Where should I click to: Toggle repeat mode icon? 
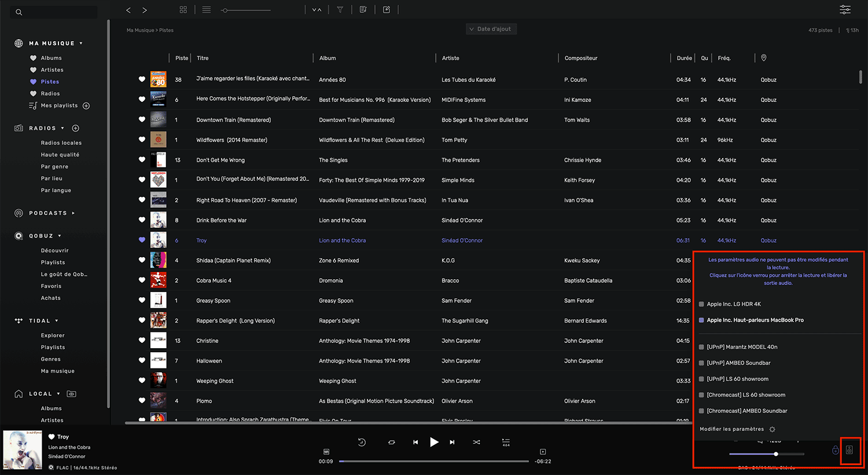[391, 442]
